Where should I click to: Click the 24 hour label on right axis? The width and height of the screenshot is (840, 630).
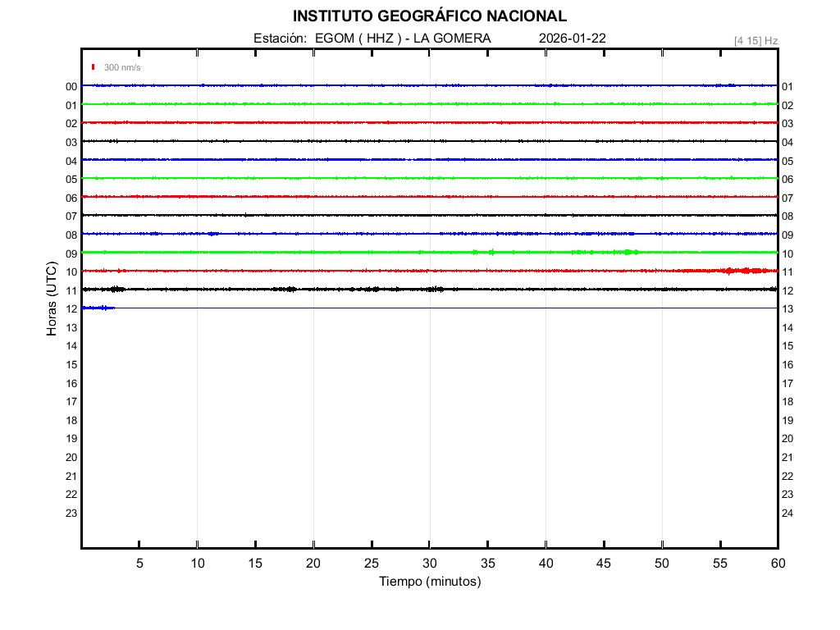point(787,514)
